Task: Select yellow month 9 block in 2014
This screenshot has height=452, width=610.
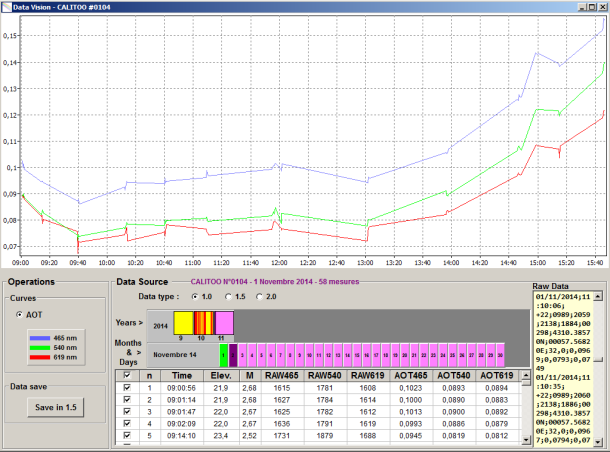Action: [x=183, y=322]
